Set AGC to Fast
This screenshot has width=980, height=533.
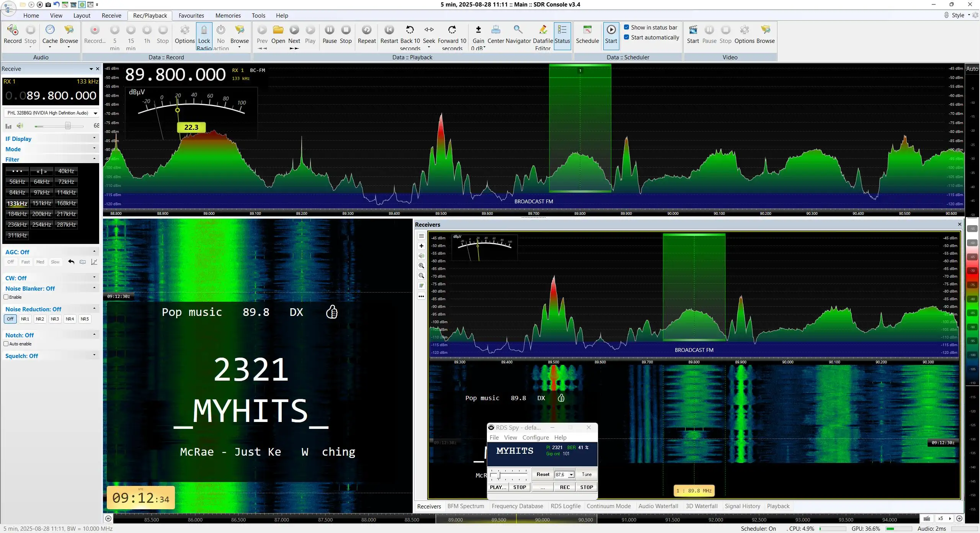click(x=25, y=262)
